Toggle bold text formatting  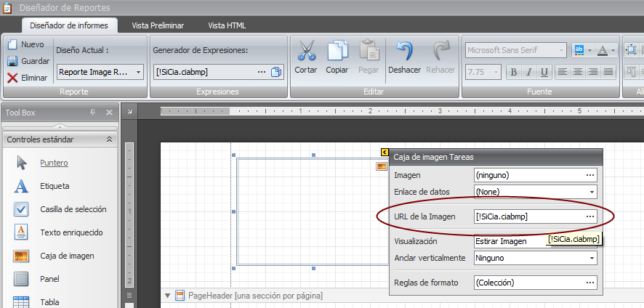pyautogui.click(x=514, y=72)
